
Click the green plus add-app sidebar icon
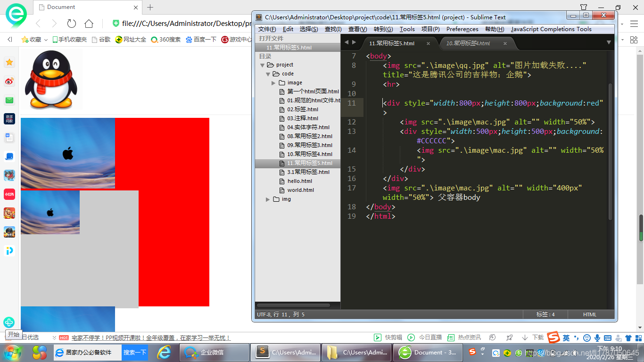(9, 322)
